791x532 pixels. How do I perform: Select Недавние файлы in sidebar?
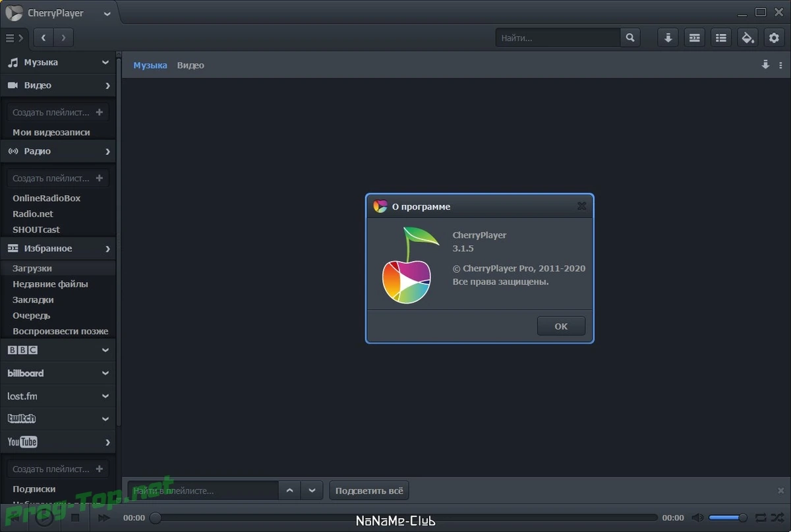tap(50, 284)
